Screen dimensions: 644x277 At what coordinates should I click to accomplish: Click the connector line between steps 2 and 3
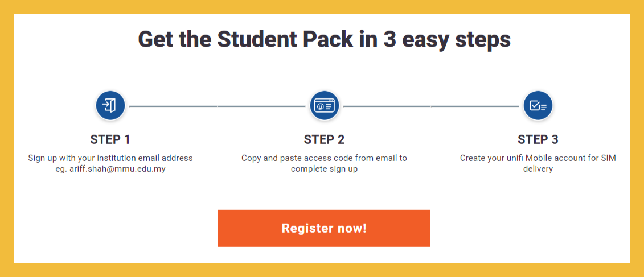[431, 106]
